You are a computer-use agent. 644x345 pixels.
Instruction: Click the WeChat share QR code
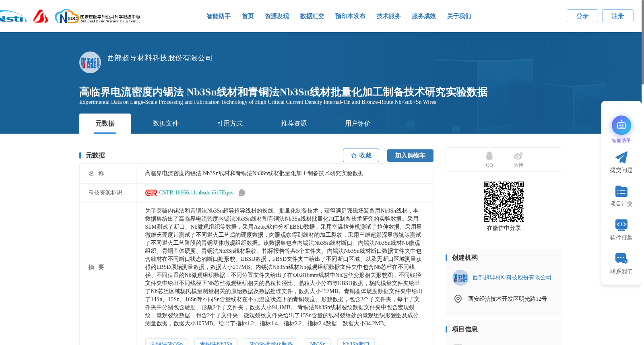point(504,202)
